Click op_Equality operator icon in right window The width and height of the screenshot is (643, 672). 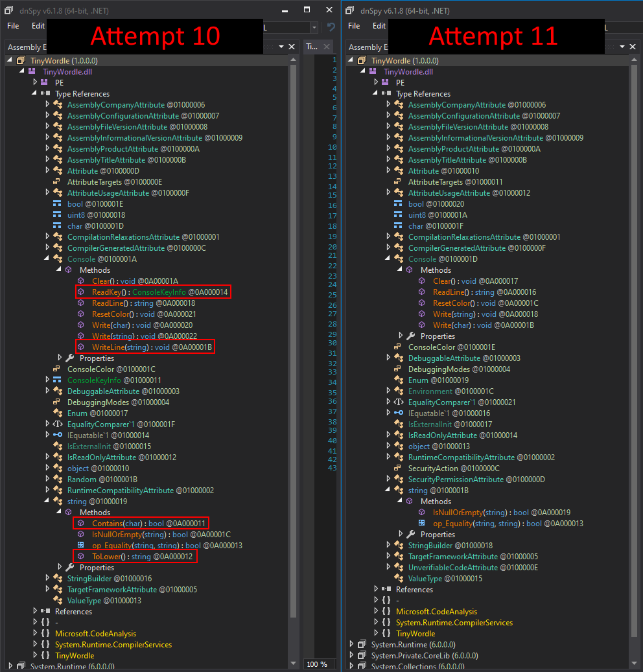point(422,523)
